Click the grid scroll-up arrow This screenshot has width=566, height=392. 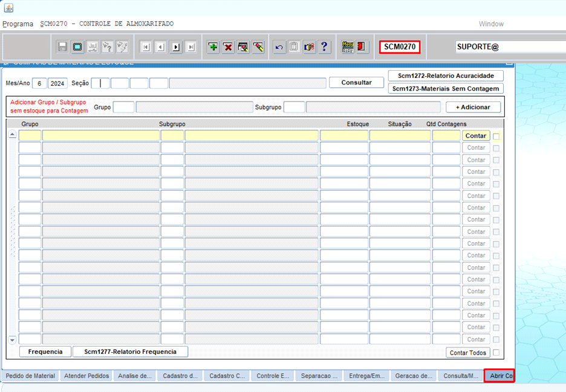12,135
